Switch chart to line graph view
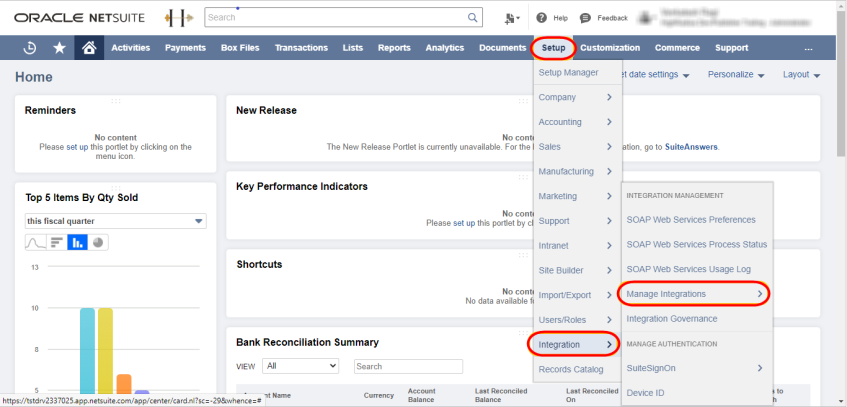This screenshot has width=847, height=407. [36, 243]
